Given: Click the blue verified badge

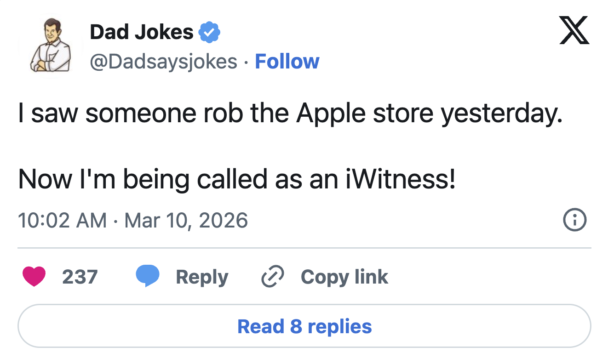Looking at the screenshot, I should [x=209, y=33].
